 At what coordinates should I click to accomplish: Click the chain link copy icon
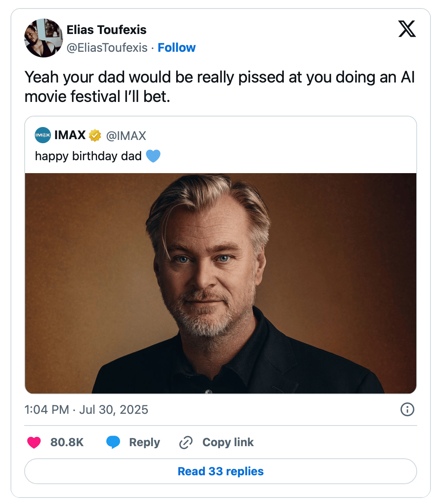pos(186,443)
